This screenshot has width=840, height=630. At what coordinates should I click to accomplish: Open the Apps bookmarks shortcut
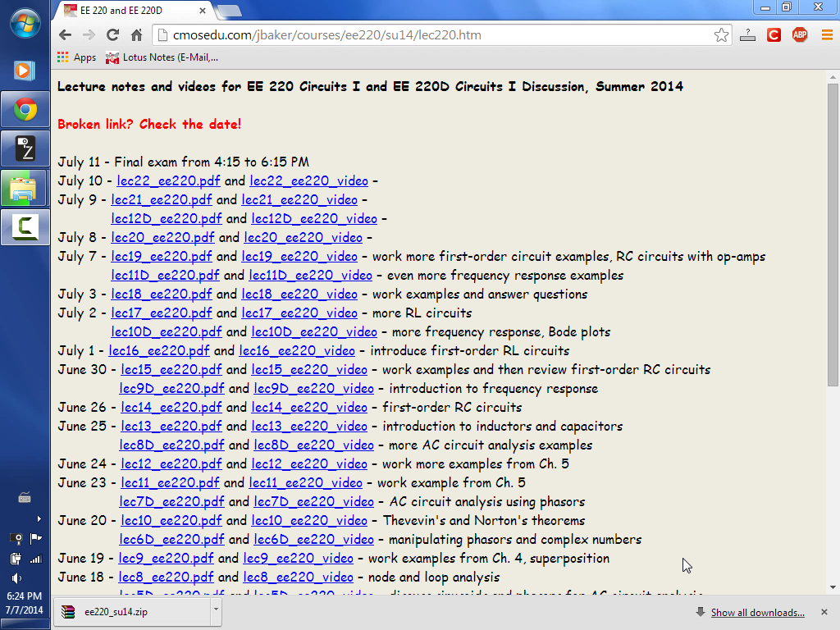click(x=76, y=57)
